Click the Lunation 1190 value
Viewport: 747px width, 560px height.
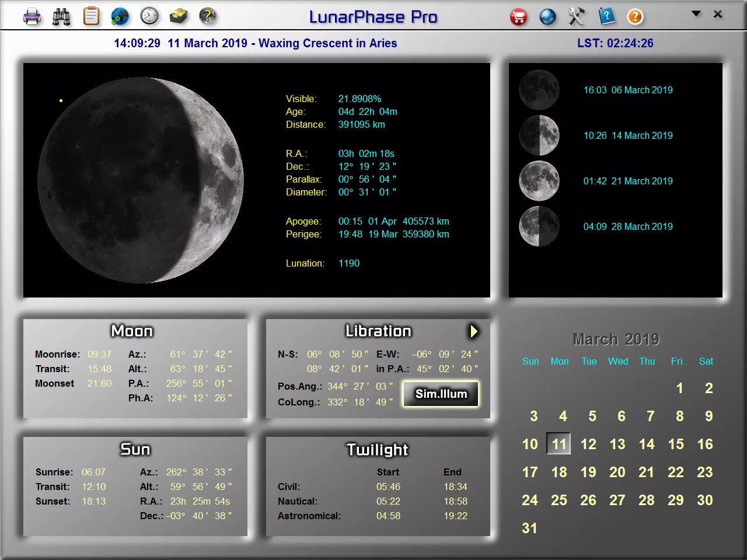coord(349,263)
